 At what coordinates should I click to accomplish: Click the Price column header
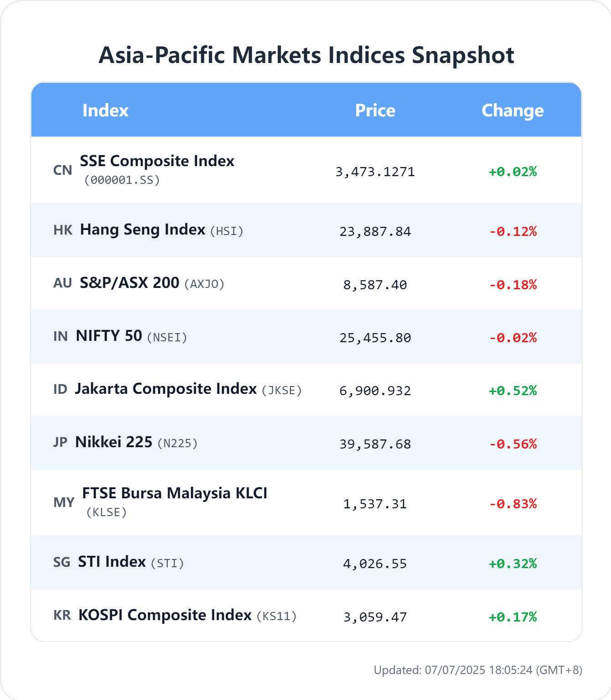[x=375, y=110]
